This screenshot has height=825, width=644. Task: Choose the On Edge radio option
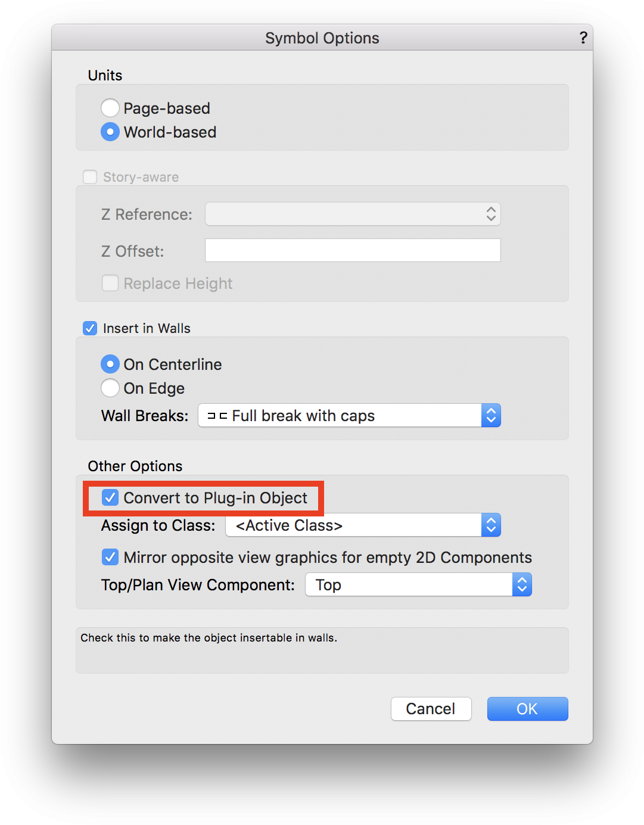(x=110, y=388)
